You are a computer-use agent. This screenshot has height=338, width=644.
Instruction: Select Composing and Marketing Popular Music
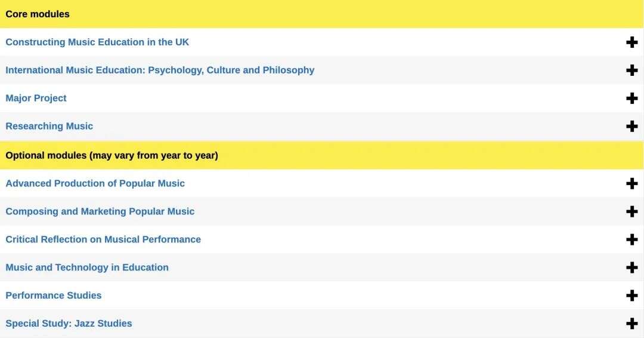(x=100, y=212)
